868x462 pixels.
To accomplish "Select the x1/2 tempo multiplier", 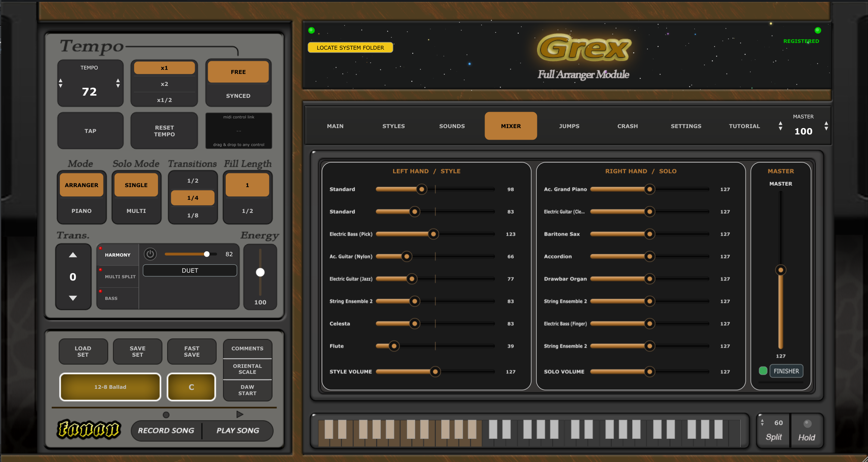I will [164, 100].
